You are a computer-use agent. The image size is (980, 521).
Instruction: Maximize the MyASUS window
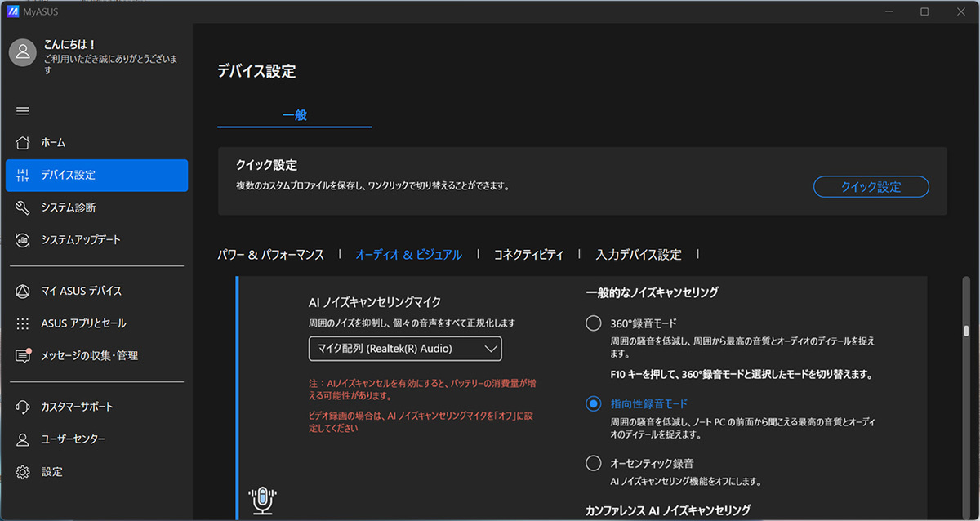pyautogui.click(x=924, y=11)
